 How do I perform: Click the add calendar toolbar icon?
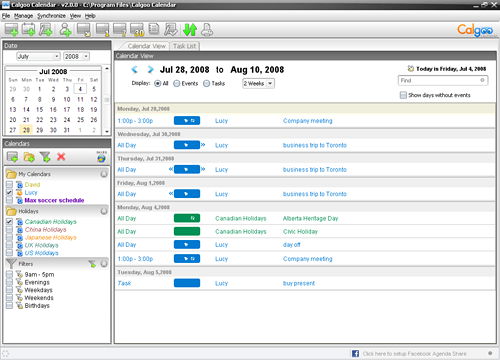tap(28, 30)
